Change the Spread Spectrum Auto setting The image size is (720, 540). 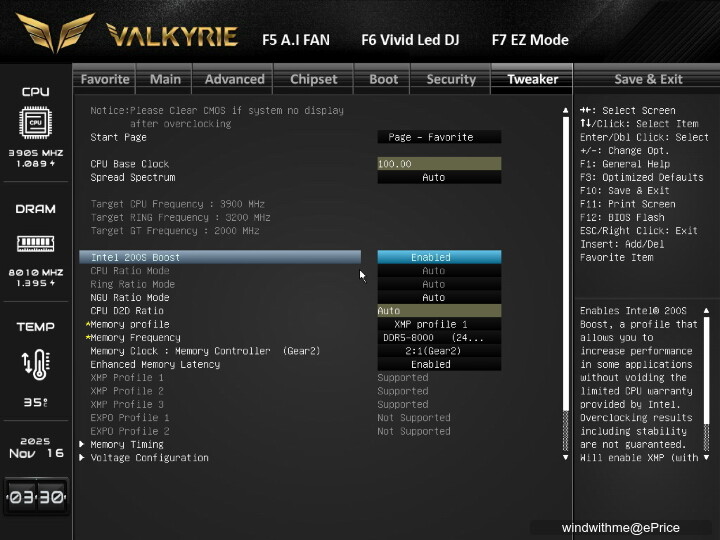coord(439,178)
